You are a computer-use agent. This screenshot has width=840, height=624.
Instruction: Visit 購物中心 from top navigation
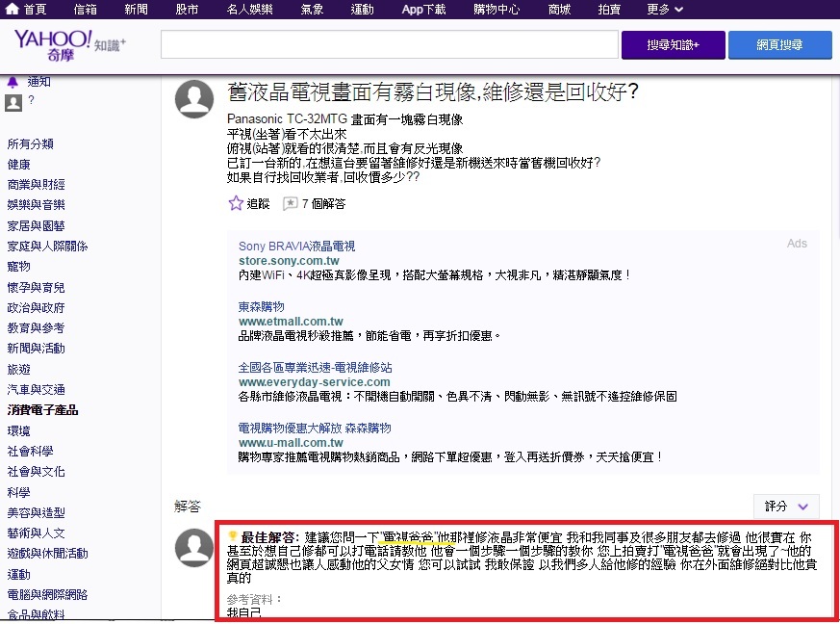(496, 10)
